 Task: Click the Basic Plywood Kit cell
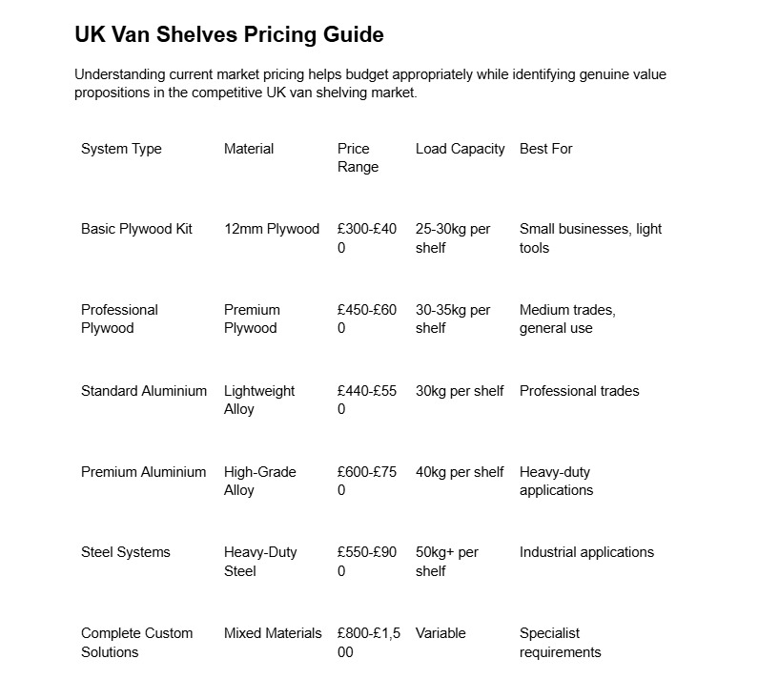136,229
